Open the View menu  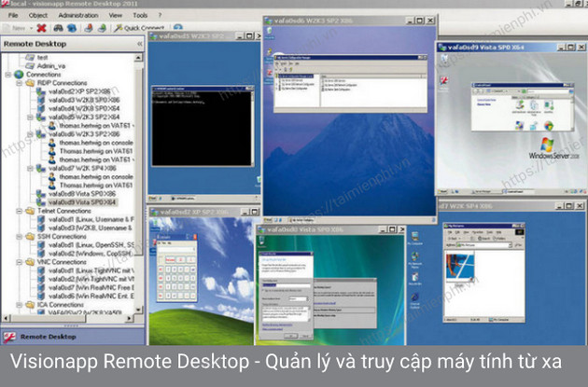tap(115, 15)
